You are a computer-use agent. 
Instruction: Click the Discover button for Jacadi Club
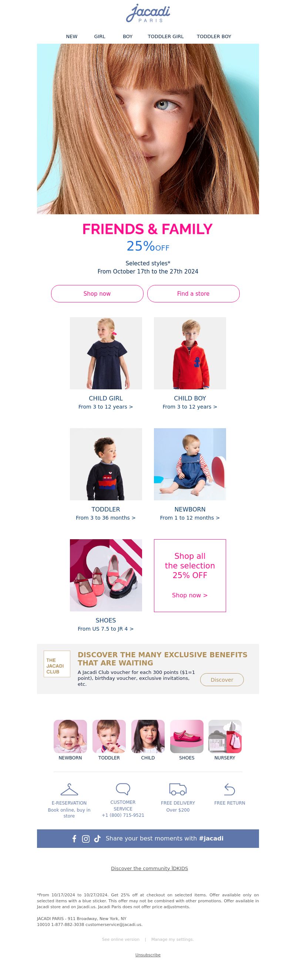pos(222,679)
